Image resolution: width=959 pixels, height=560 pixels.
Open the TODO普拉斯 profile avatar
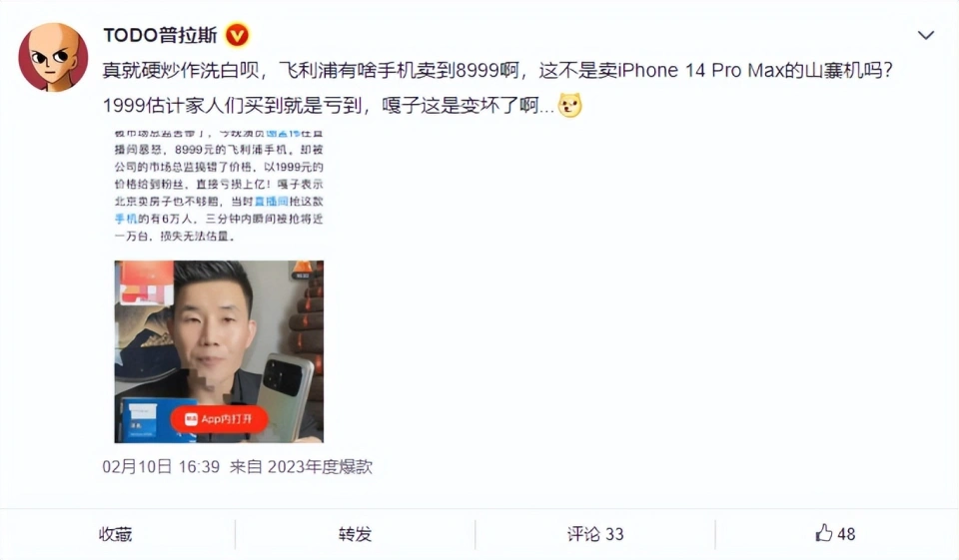[53, 57]
